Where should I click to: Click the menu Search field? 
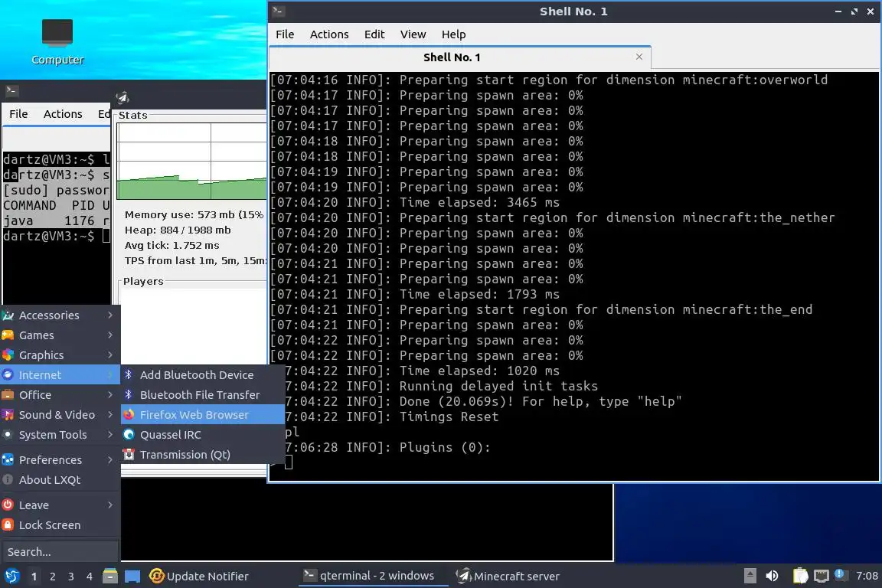click(x=60, y=552)
